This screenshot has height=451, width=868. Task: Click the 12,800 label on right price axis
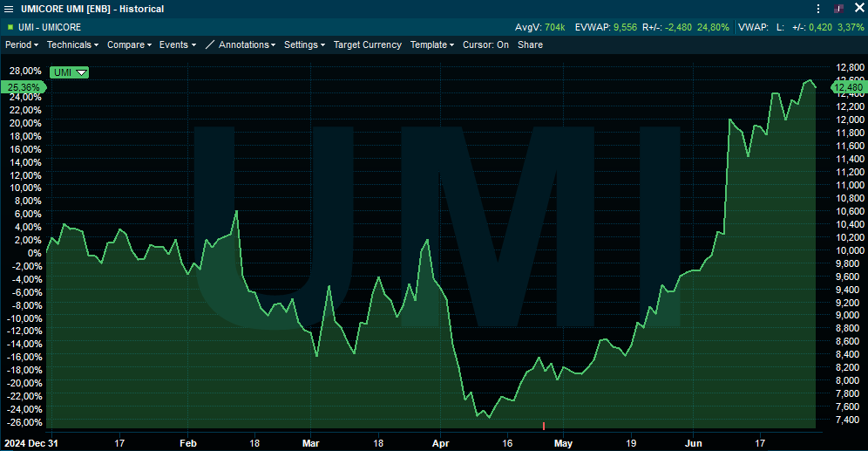850,67
